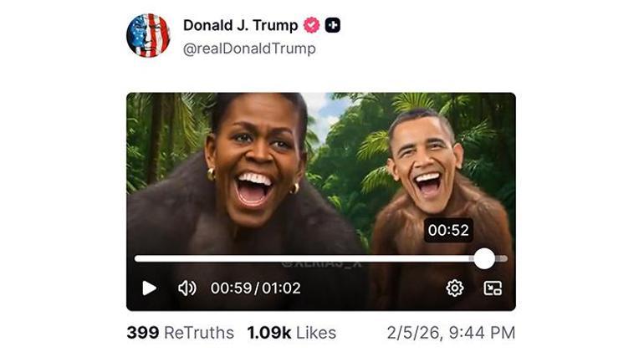Viewport: 644px width, 352px height.
Task: Mute the video with the speaker icon
Action: coord(187,288)
